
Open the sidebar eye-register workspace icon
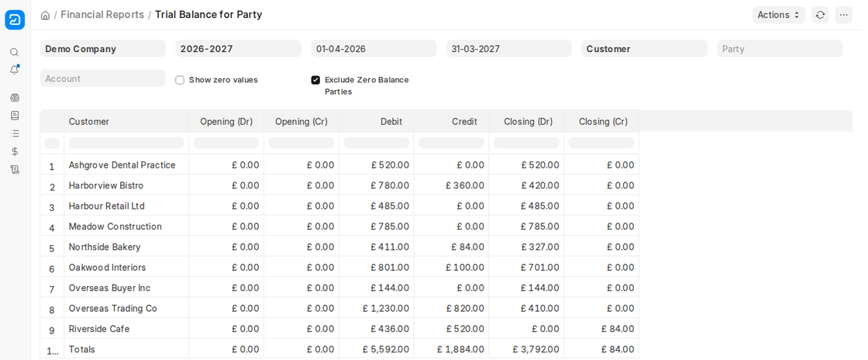point(15,98)
